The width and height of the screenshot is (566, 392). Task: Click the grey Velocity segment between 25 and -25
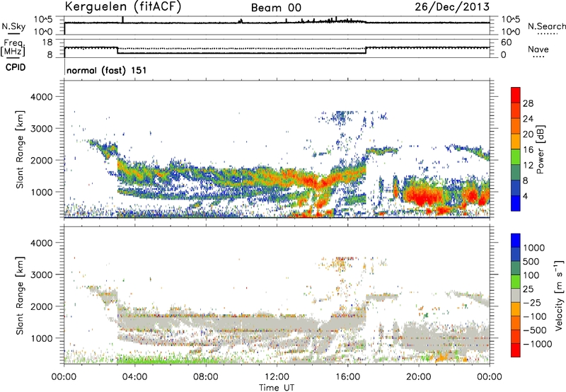pyautogui.click(x=516, y=295)
